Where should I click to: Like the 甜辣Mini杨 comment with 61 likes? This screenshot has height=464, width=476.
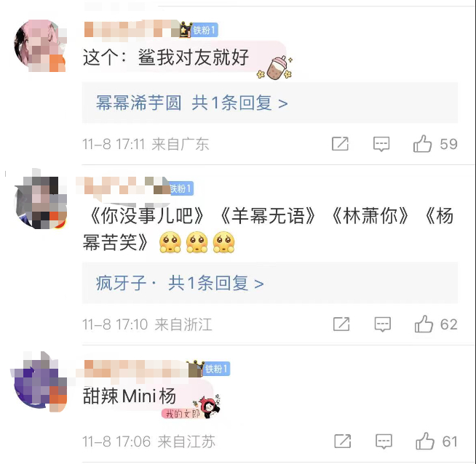[425, 441]
